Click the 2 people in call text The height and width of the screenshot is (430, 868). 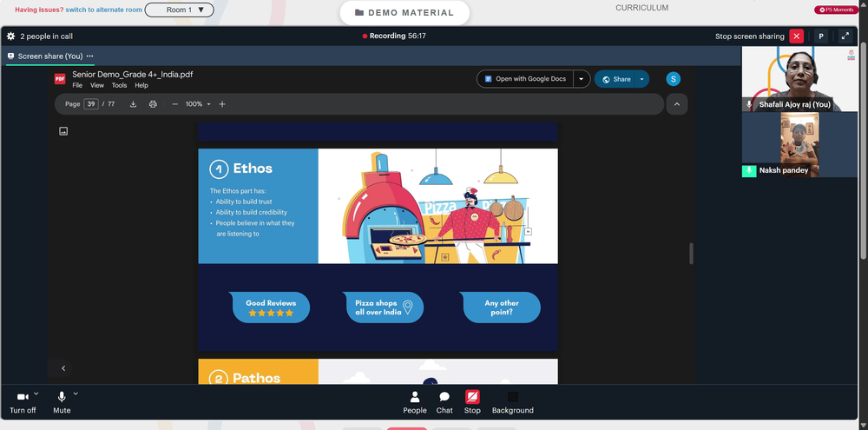(47, 36)
